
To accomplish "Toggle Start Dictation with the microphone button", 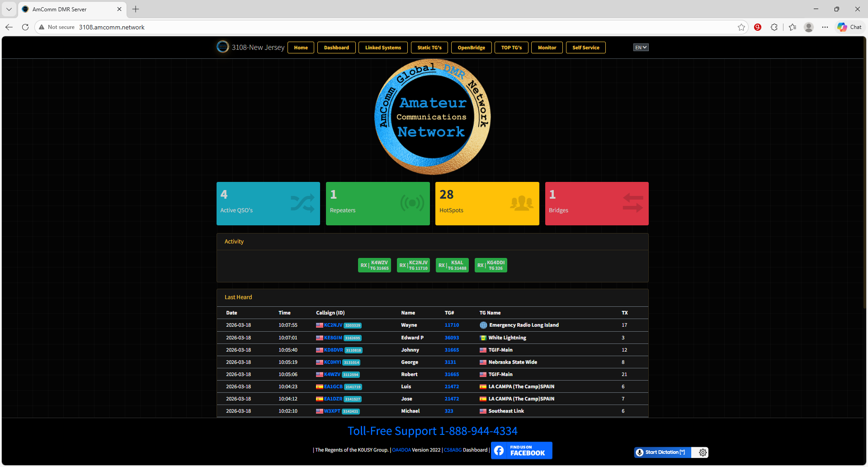I will (x=661, y=452).
